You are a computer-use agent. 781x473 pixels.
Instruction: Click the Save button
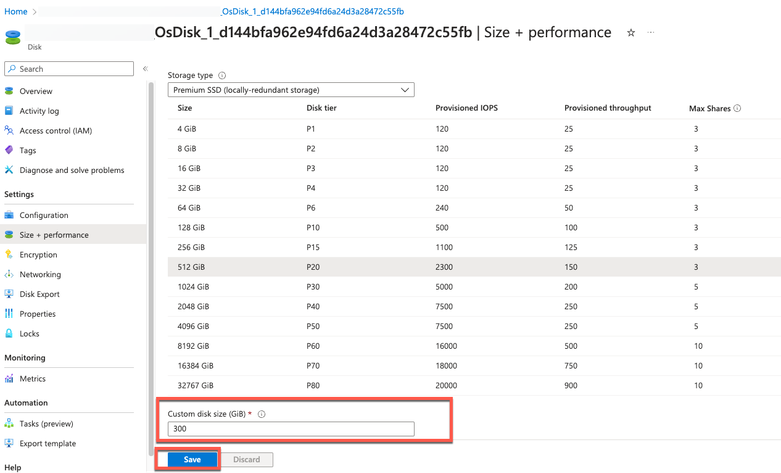(x=192, y=460)
